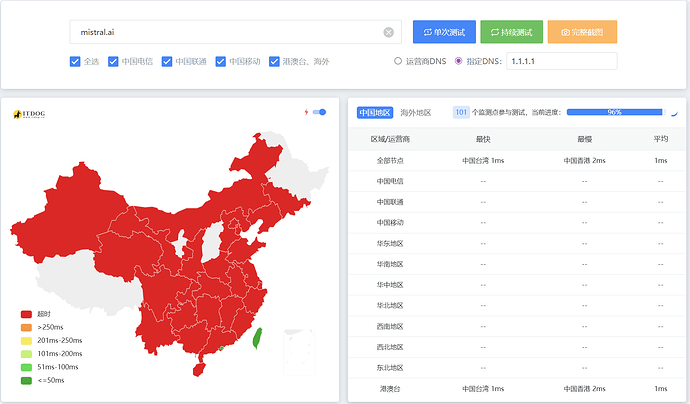Image resolution: width=690 pixels, height=404 pixels.
Task: Select the 港澳台 table row label
Action: (x=390, y=389)
